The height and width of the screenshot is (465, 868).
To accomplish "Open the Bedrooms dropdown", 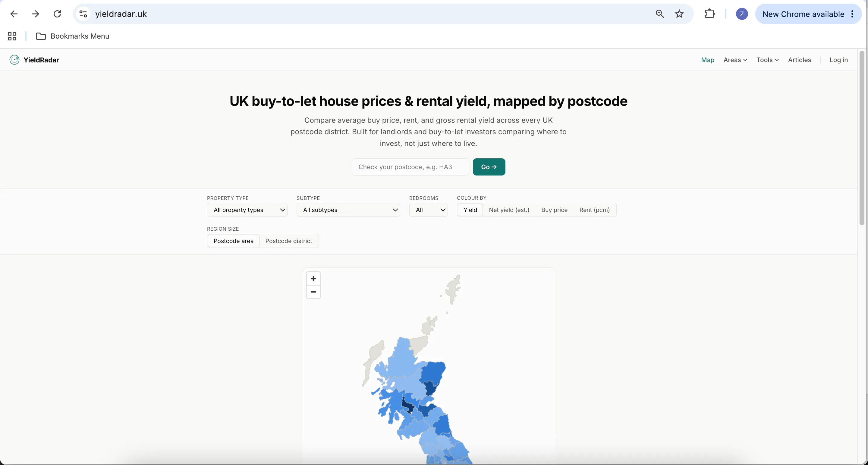I will (x=428, y=210).
